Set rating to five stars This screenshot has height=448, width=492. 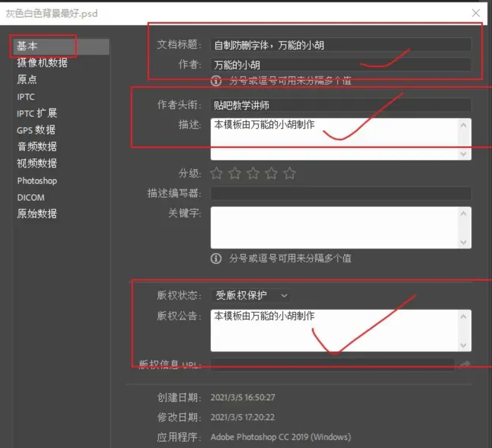(290, 173)
